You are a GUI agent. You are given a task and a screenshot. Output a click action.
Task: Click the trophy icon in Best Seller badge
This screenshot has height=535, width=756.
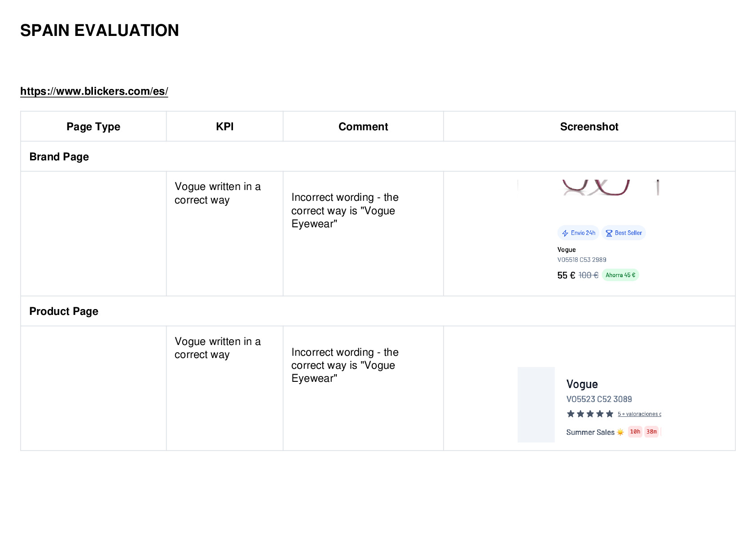[x=609, y=233]
